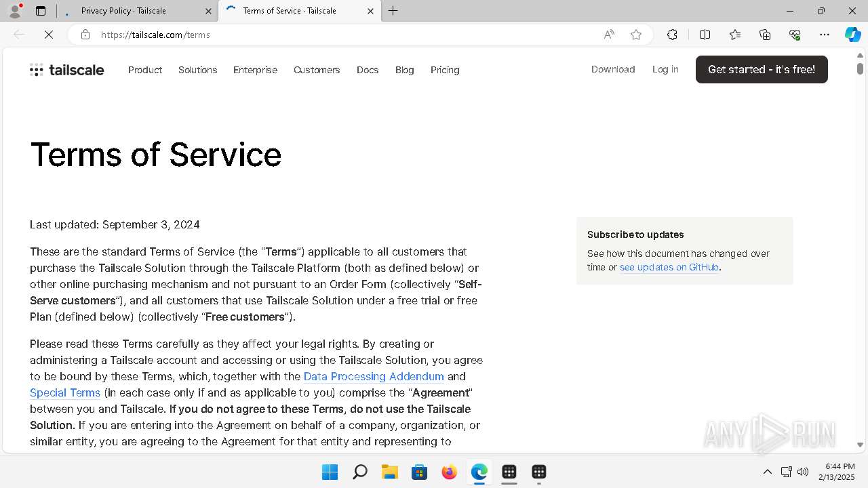Activate the Read Aloud icon

(x=609, y=35)
